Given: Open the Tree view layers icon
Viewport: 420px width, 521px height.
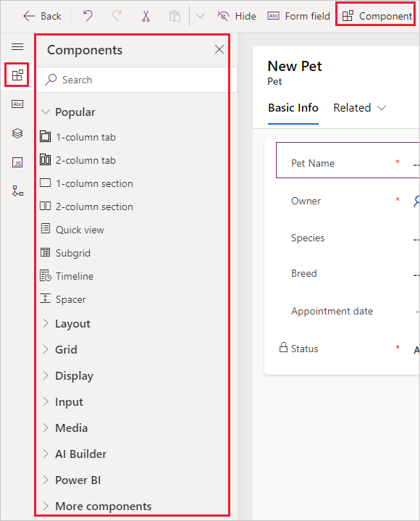Looking at the screenshot, I should (x=17, y=133).
